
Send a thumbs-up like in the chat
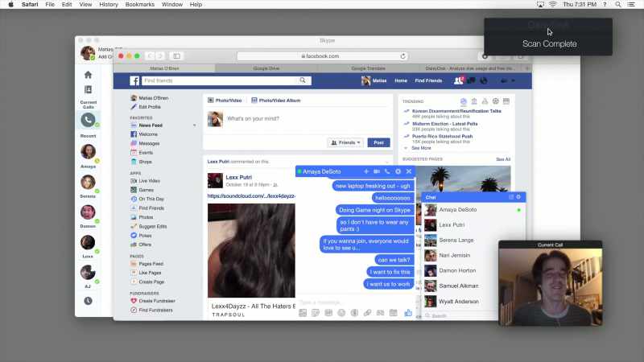coord(408,313)
